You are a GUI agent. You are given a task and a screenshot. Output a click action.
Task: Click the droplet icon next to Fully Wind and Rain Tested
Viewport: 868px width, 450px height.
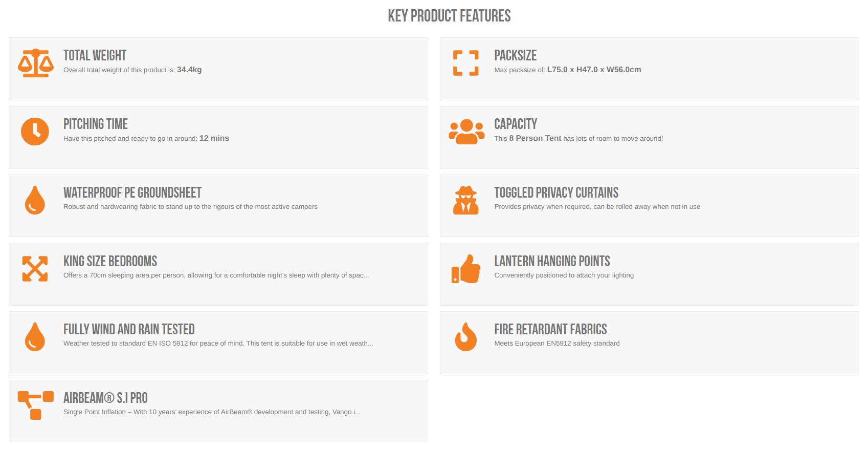[35, 337]
